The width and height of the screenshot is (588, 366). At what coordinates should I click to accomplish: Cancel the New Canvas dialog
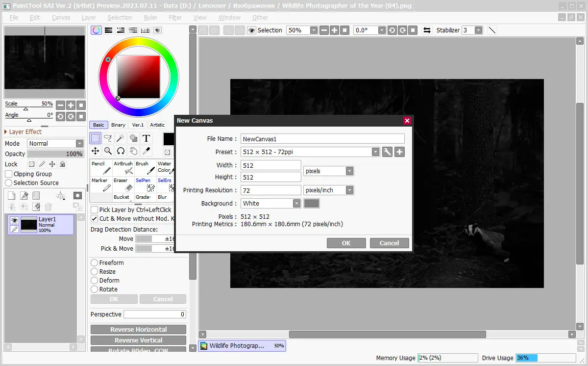point(389,243)
